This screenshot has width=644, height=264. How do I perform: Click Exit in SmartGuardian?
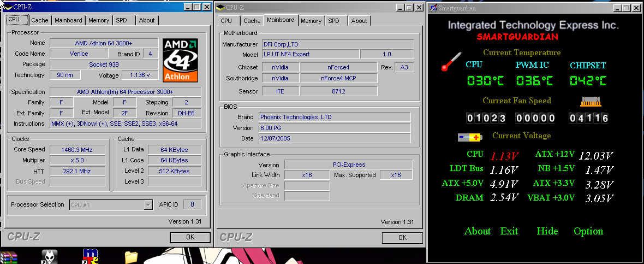[x=509, y=231]
